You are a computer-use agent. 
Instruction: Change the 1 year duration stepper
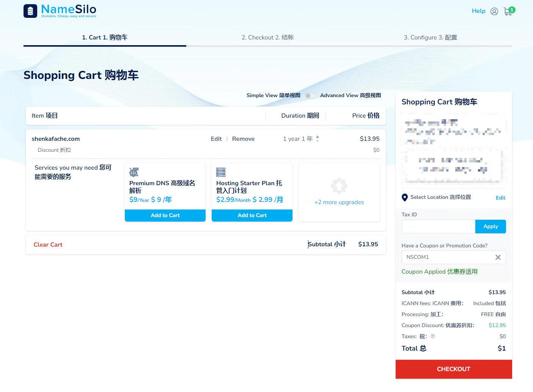pyautogui.click(x=318, y=139)
